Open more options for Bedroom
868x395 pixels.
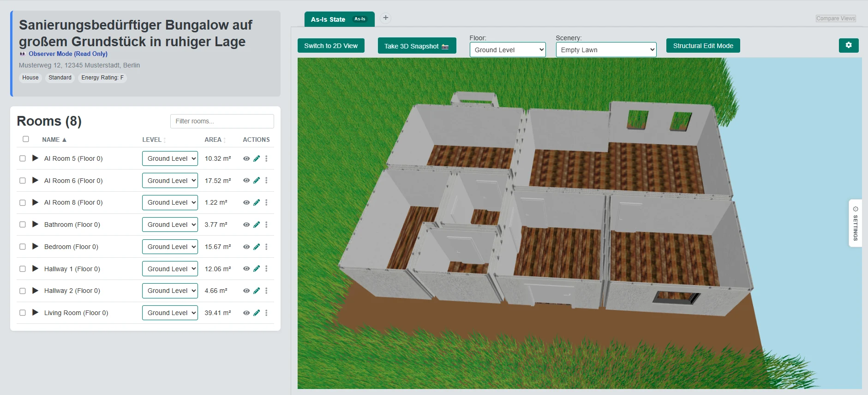266,247
